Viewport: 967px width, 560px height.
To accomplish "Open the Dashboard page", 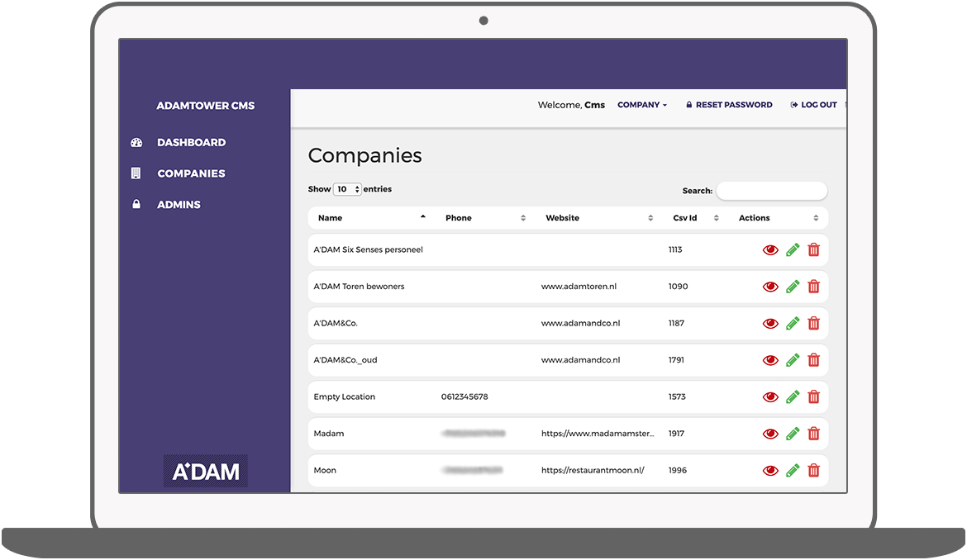I will (191, 142).
